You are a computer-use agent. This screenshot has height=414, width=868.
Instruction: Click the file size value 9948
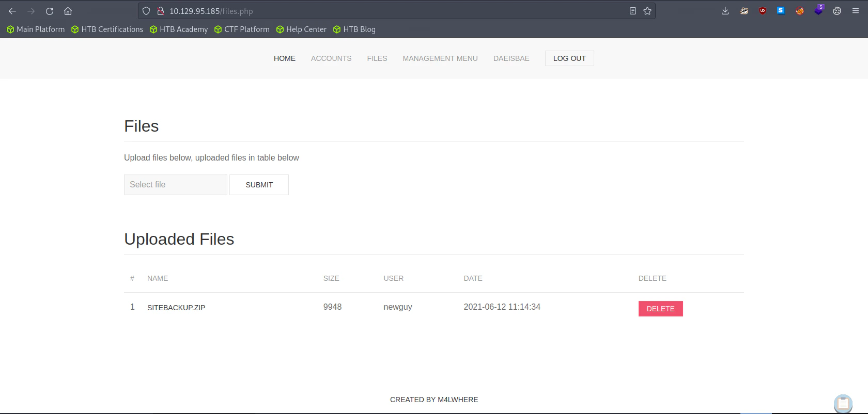click(332, 307)
